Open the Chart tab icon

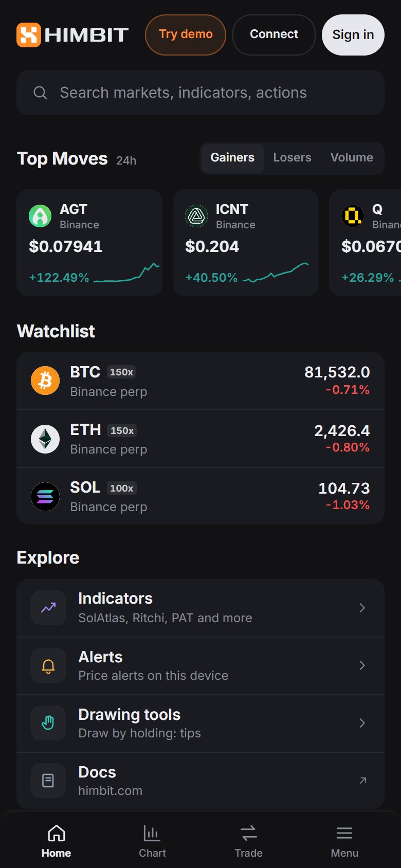(x=152, y=833)
